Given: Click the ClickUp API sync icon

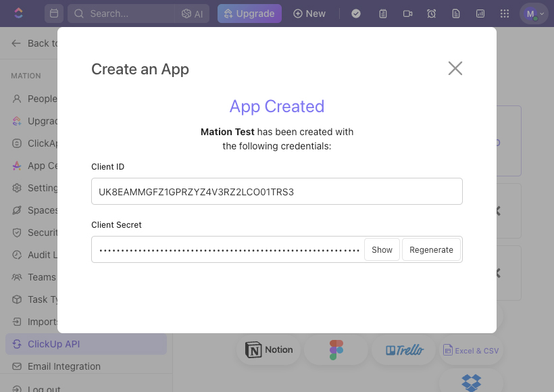Looking at the screenshot, I should (x=17, y=344).
